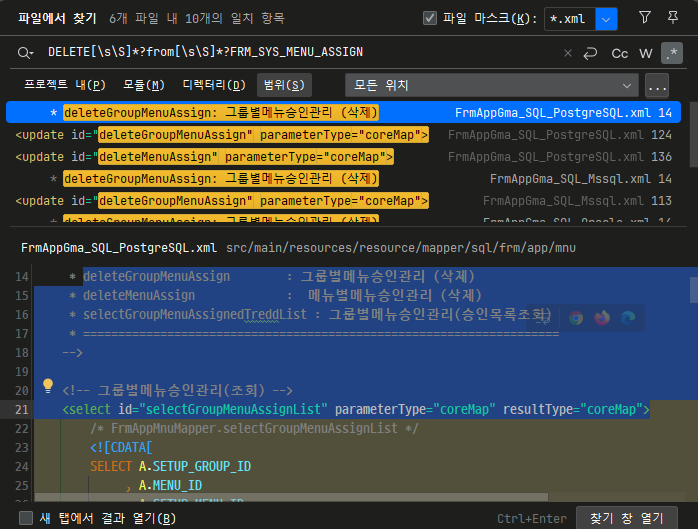Viewport: 698px width, 529px height.
Task: Click the yellow lightbulb intention icon
Action: [47, 386]
